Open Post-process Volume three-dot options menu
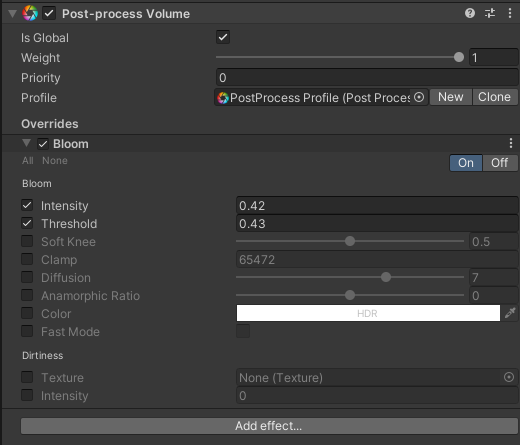 point(510,13)
